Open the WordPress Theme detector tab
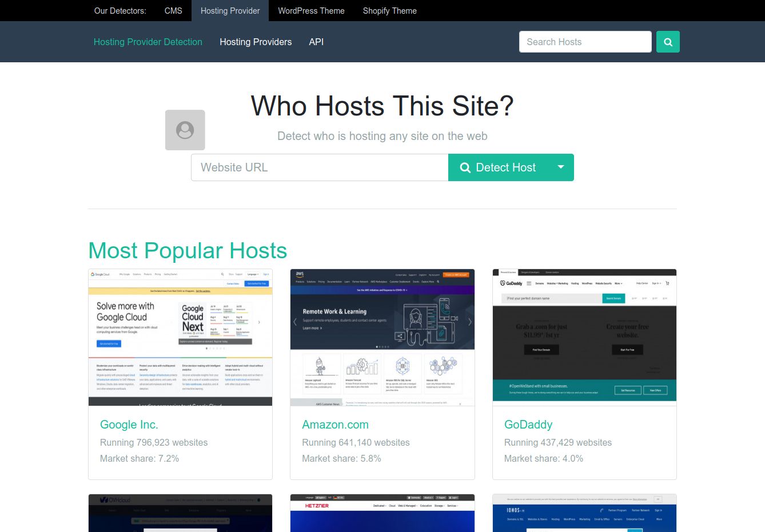The image size is (765, 532). (312, 11)
